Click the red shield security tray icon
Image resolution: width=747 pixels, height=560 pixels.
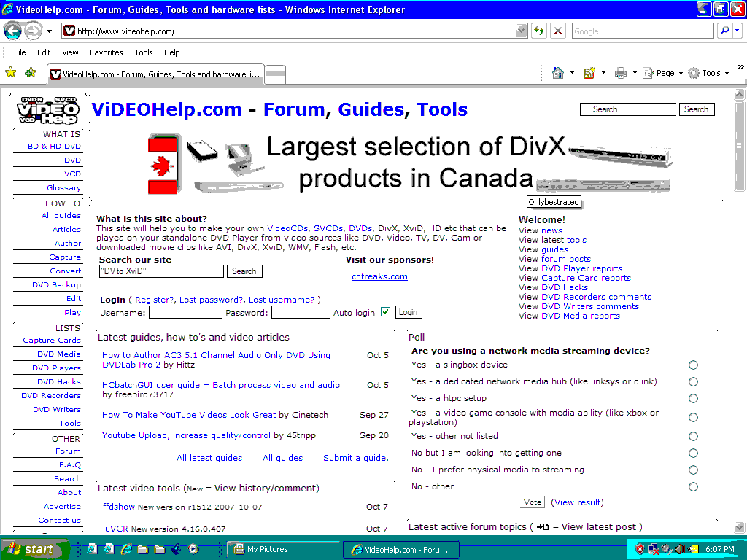(640, 549)
